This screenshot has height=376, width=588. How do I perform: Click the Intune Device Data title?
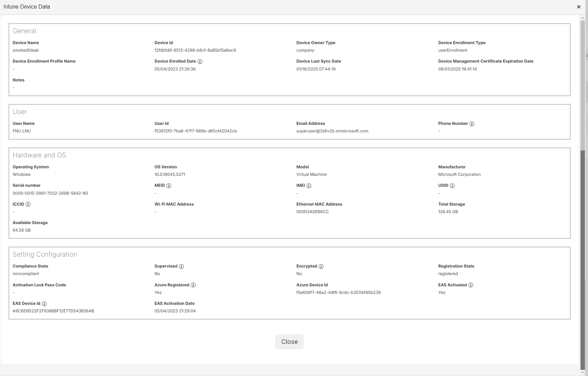point(27,7)
